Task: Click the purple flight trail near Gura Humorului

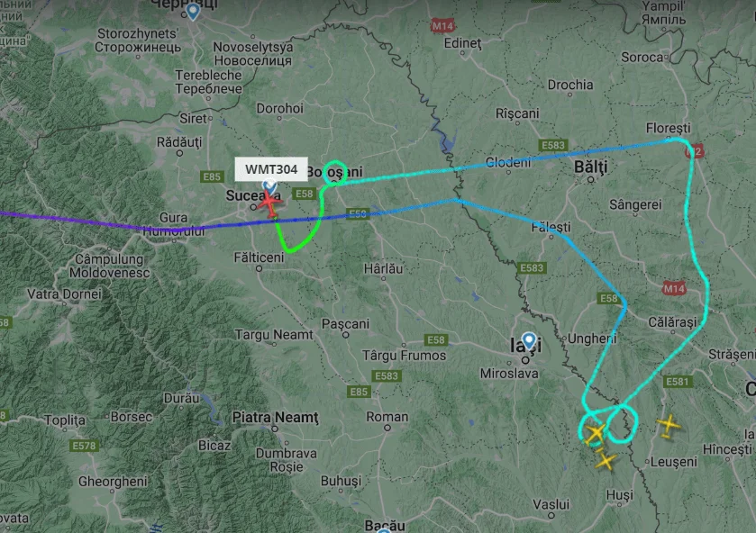Action: pos(72,221)
